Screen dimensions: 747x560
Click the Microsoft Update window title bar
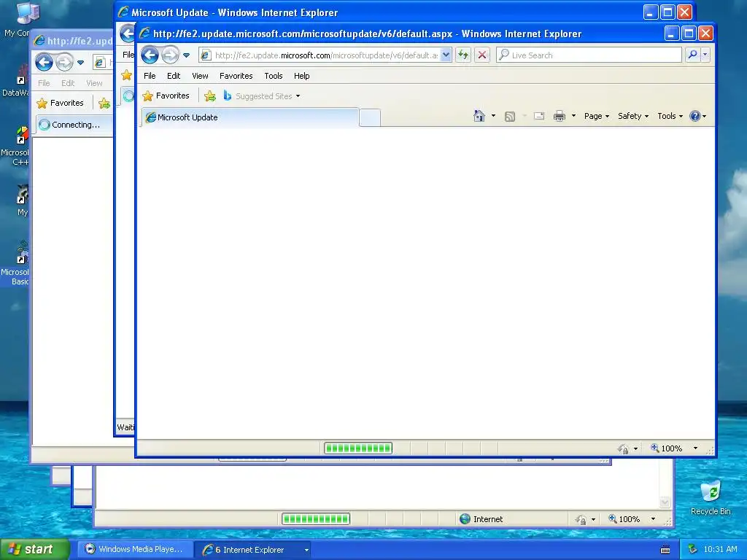coord(379,12)
